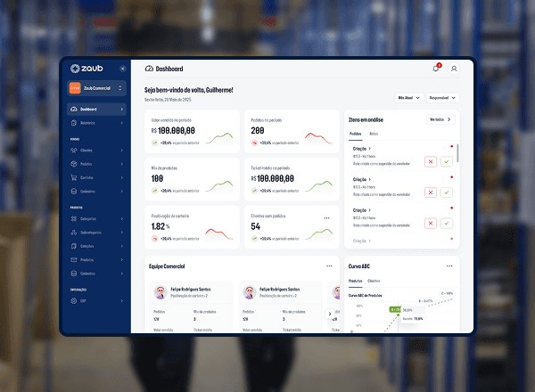The width and height of the screenshot is (535, 392).
Task: Reject the third Criação item with the red X
Action: click(431, 224)
